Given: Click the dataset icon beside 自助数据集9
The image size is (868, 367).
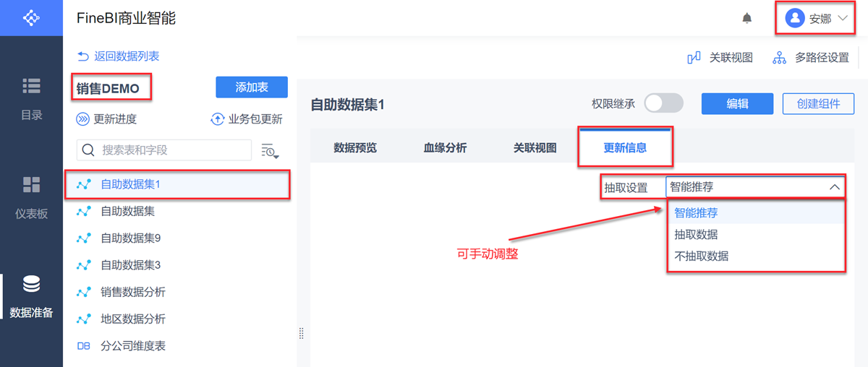Looking at the screenshot, I should 84,238.
